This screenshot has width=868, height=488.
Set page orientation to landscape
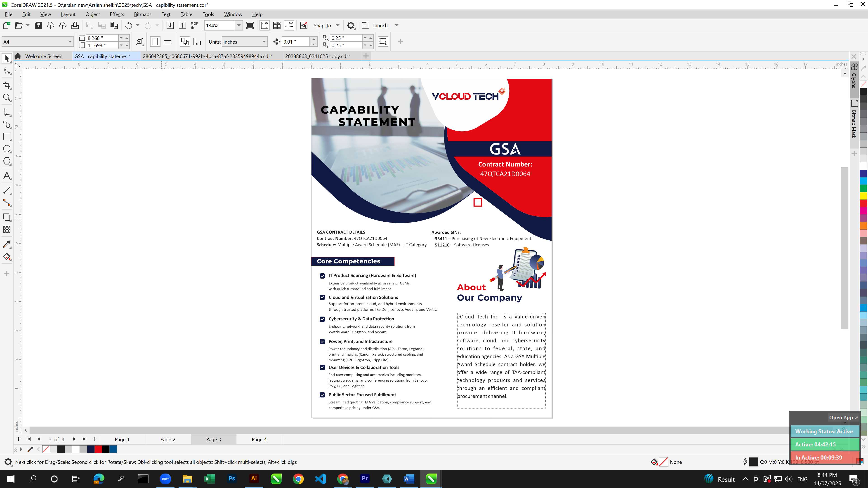167,42
